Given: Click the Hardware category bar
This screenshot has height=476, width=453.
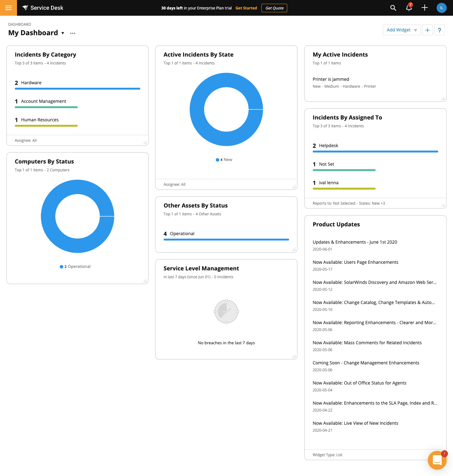Looking at the screenshot, I should tap(77, 89).
